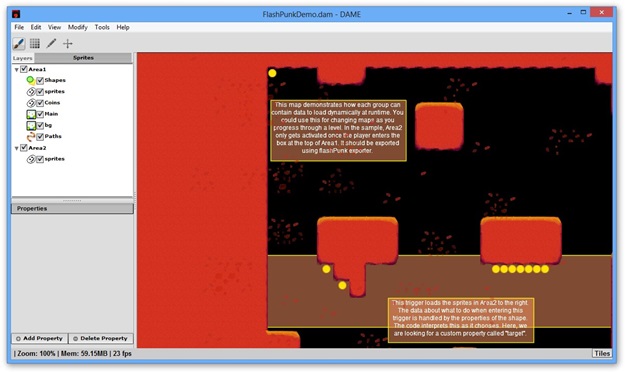Select the paint brush tool in toolbar

pyautogui.click(x=19, y=43)
